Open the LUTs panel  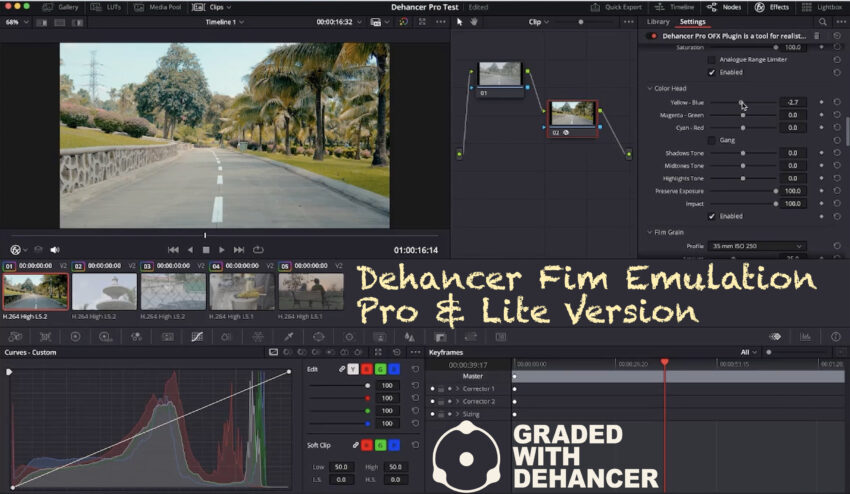click(106, 7)
